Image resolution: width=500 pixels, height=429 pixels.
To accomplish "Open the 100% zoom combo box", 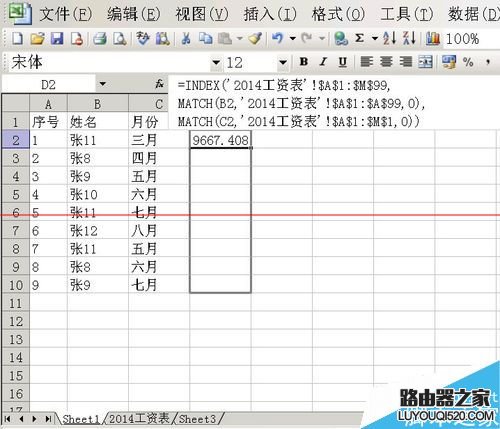I will 471,39.
